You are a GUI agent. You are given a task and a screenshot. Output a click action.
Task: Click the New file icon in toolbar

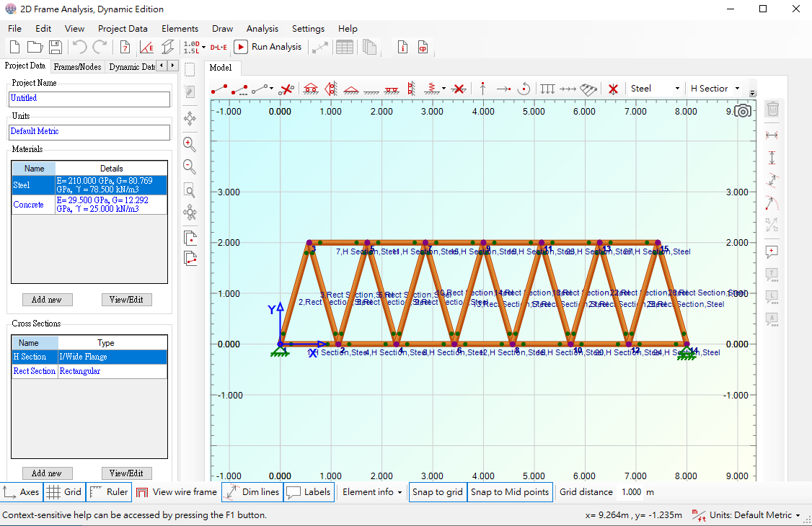tap(14, 47)
